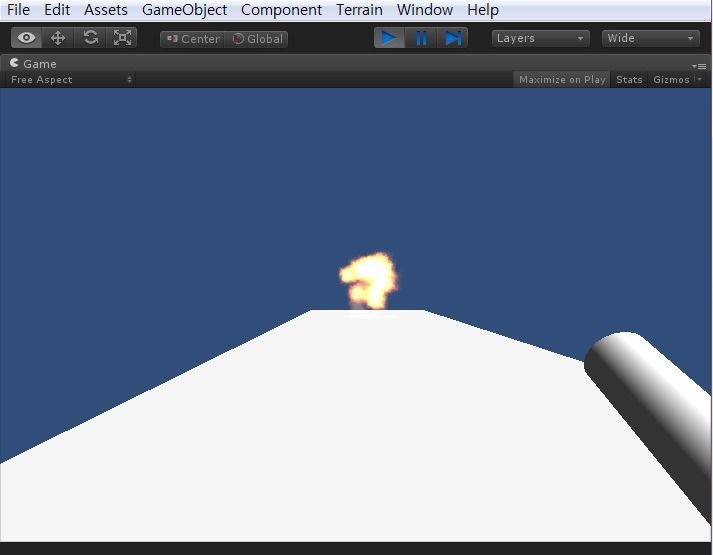Toggle Gizmos in the Game view
713x555 pixels.
point(671,80)
